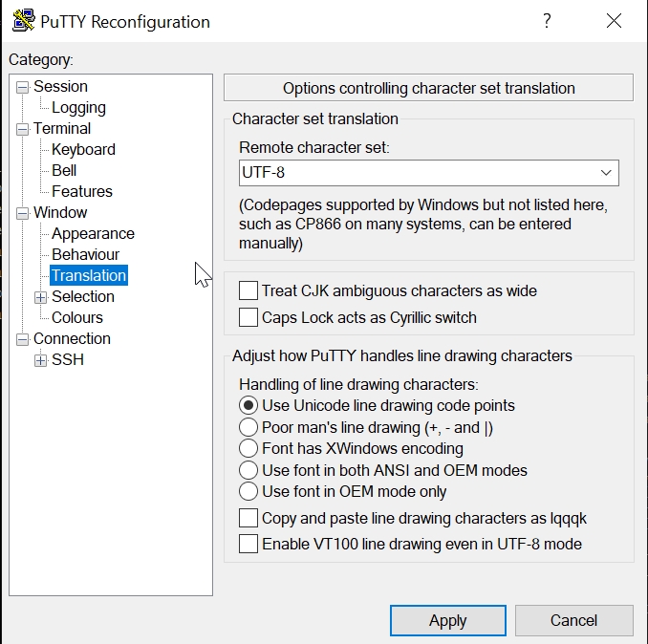Enable Treat CJK ambiguous characters as wide
This screenshot has width=648, height=644.
click(248, 290)
